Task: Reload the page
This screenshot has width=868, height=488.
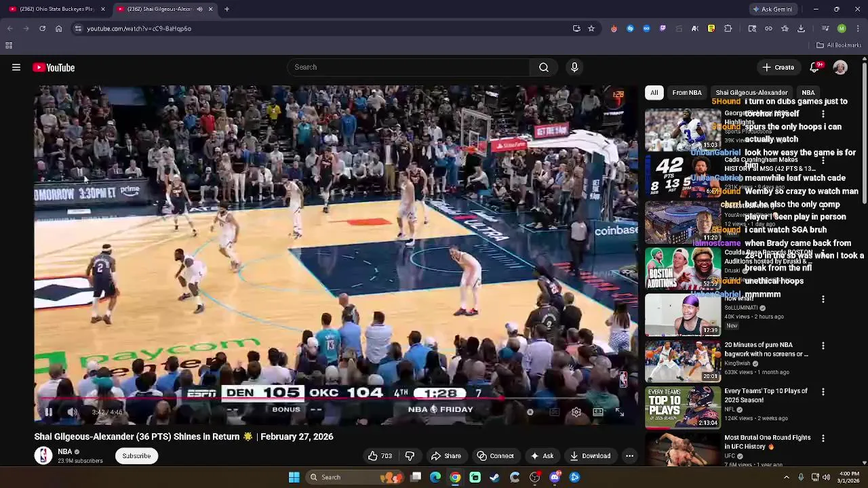Action: click(42, 28)
